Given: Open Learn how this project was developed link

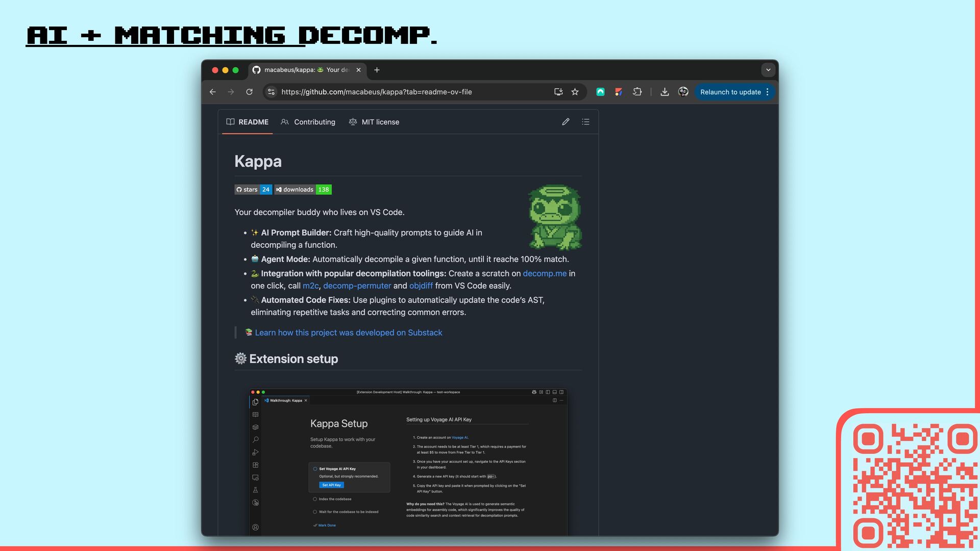Looking at the screenshot, I should [x=348, y=333].
